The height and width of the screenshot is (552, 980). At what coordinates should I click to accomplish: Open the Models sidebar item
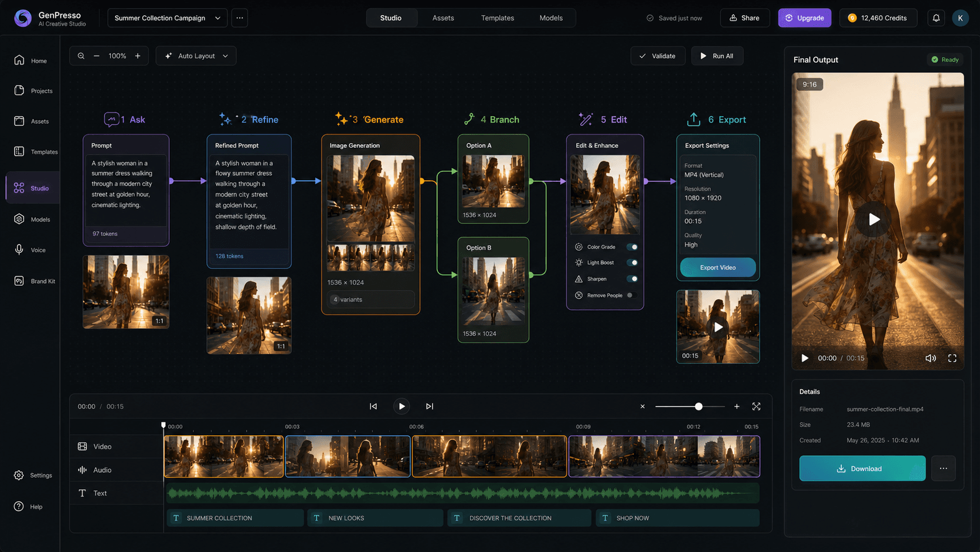click(x=32, y=219)
